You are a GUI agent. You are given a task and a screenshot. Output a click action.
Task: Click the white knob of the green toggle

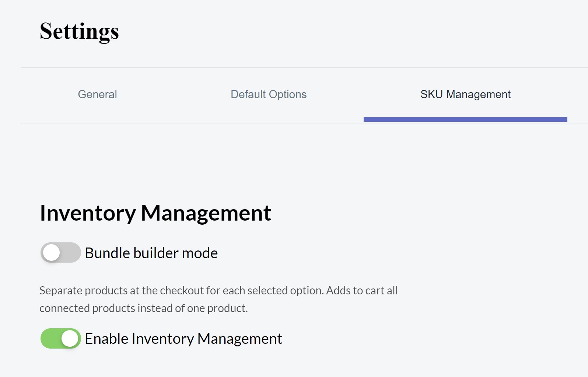tap(70, 338)
